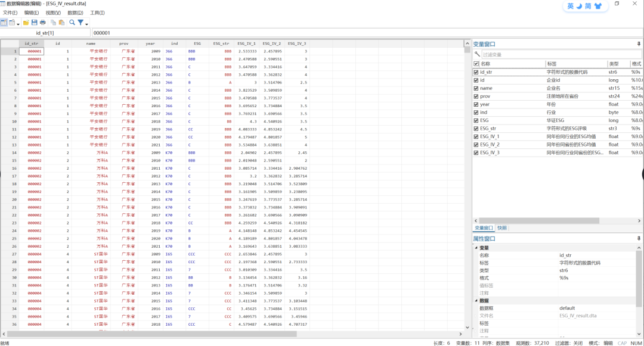Uncheck the prov variable checkbox
Screen dimensions: 644x346
(476, 96)
